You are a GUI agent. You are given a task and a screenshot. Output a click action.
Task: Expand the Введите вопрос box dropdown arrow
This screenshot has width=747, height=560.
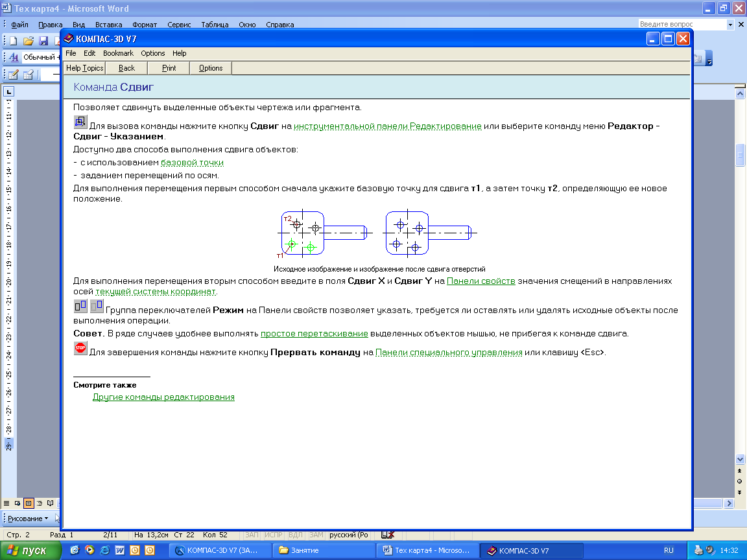(x=730, y=24)
